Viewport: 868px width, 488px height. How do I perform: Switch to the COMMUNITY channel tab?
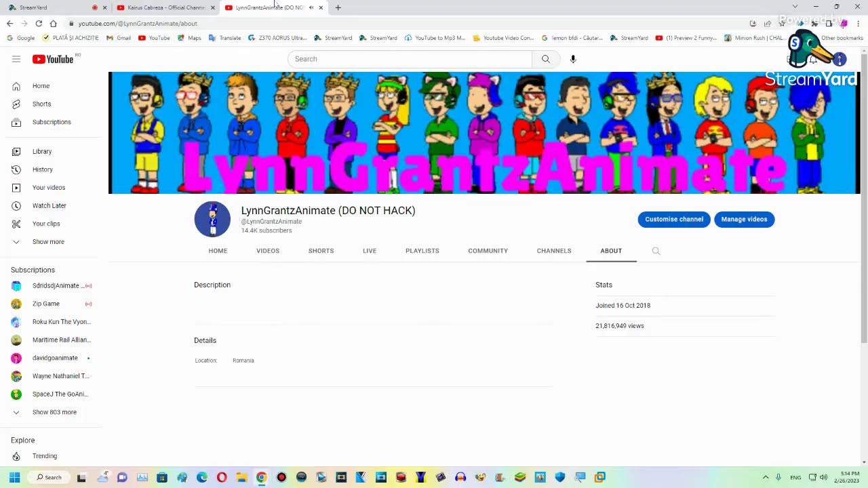(488, 251)
